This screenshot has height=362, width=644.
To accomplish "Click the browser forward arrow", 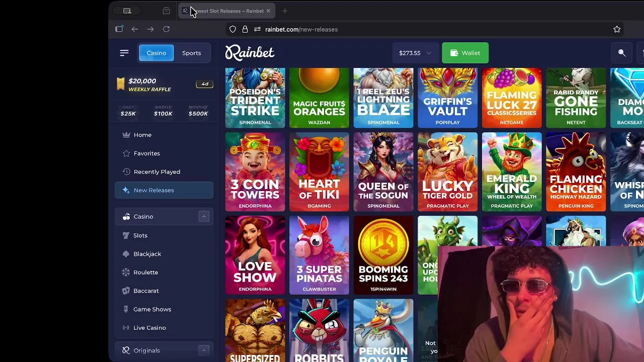I will click(x=150, y=29).
